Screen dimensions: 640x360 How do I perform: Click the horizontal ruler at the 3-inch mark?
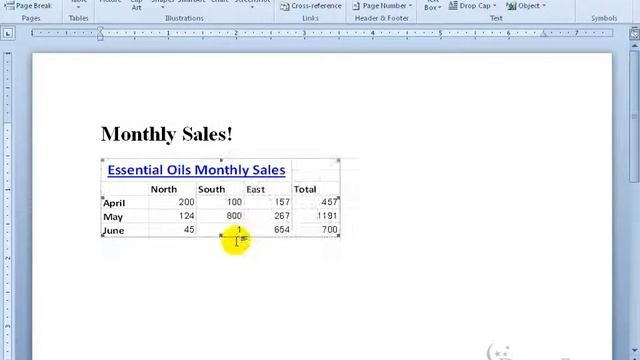tap(304, 33)
